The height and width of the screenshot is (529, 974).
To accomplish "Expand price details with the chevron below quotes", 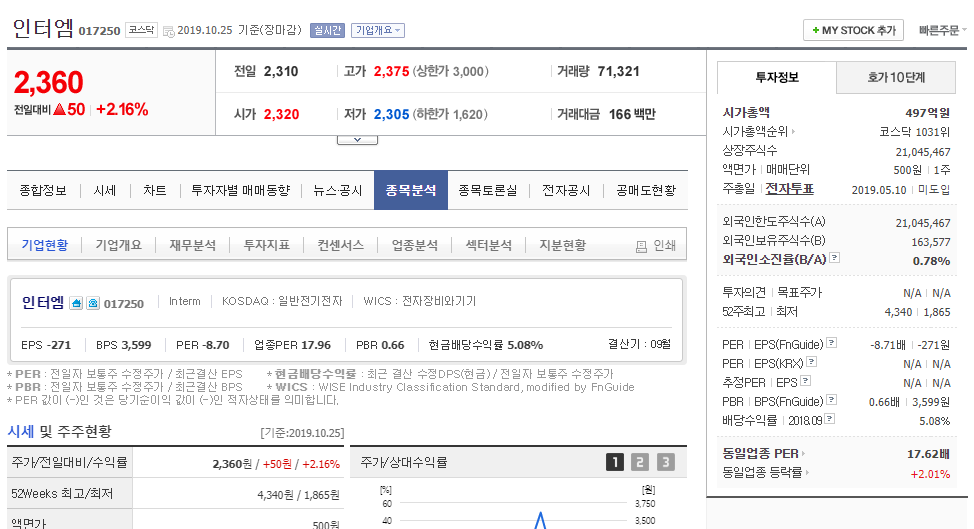I will click(x=357, y=140).
